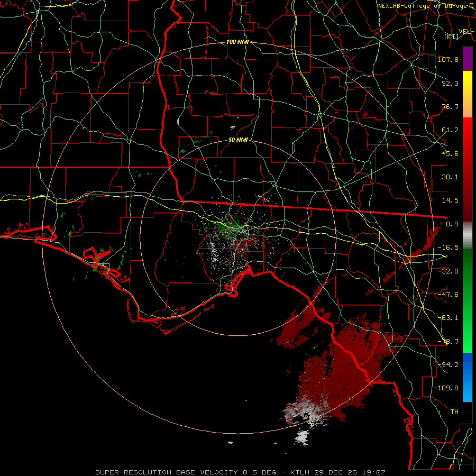Click the 'SUPER-RESOLUTION BASE VELOCITY' caption
Viewport: 476px width, 476px height.
point(168,472)
